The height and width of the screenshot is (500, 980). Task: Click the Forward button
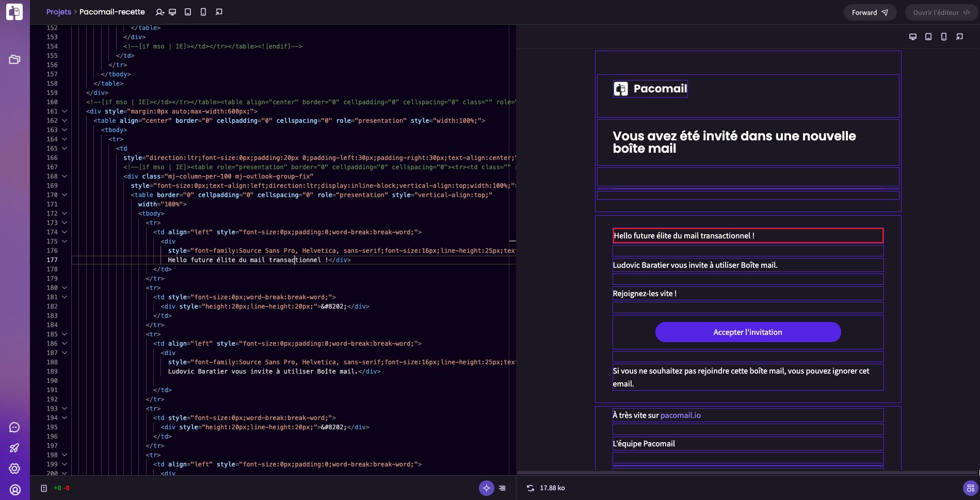[x=870, y=12]
